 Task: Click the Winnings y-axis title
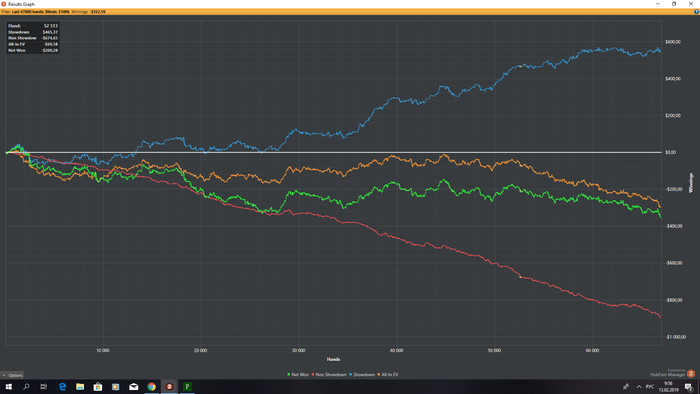point(691,183)
